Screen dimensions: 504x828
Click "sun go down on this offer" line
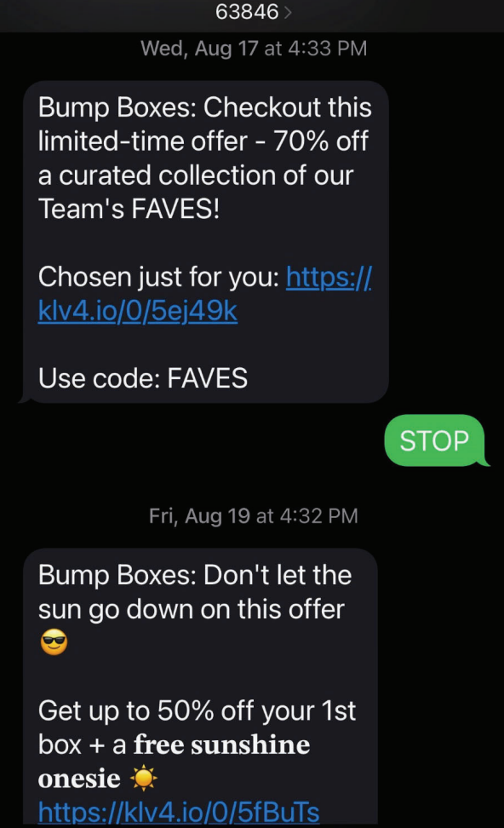[191, 609]
